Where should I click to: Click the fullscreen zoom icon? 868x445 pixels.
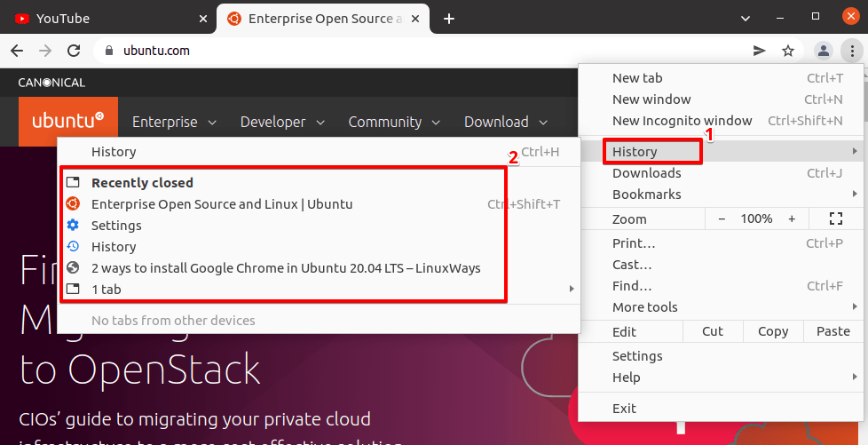coord(836,219)
